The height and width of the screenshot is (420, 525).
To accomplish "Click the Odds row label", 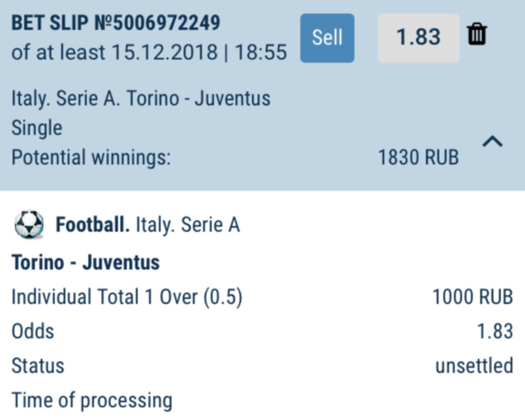I will pyautogui.click(x=33, y=331).
